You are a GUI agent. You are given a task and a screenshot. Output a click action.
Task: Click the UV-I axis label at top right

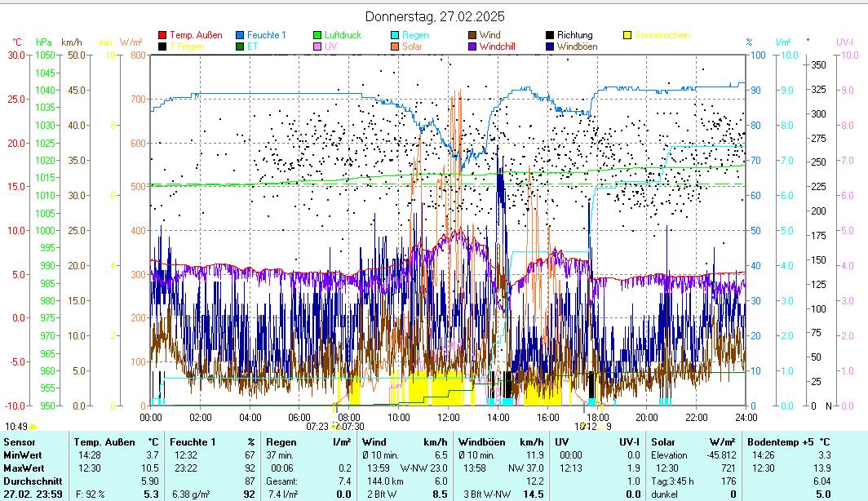pos(844,42)
